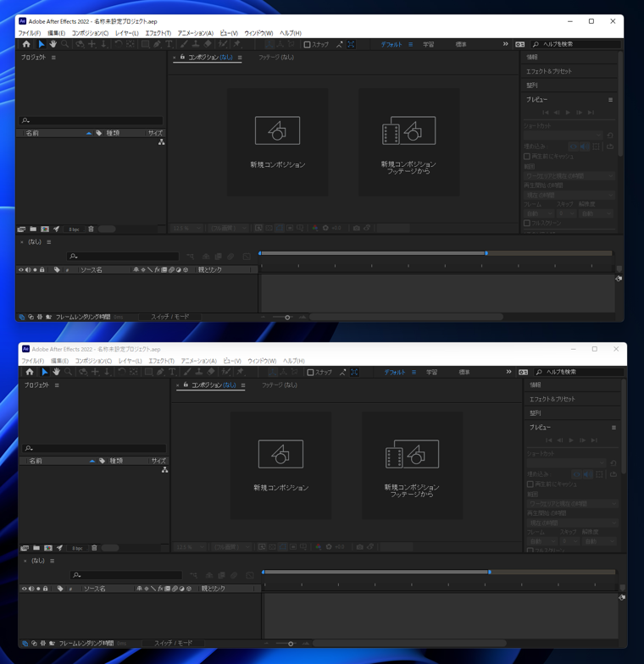Click the ヘルプを検索 search field in upper window
Screen dimensions: 644x664
[x=576, y=44]
